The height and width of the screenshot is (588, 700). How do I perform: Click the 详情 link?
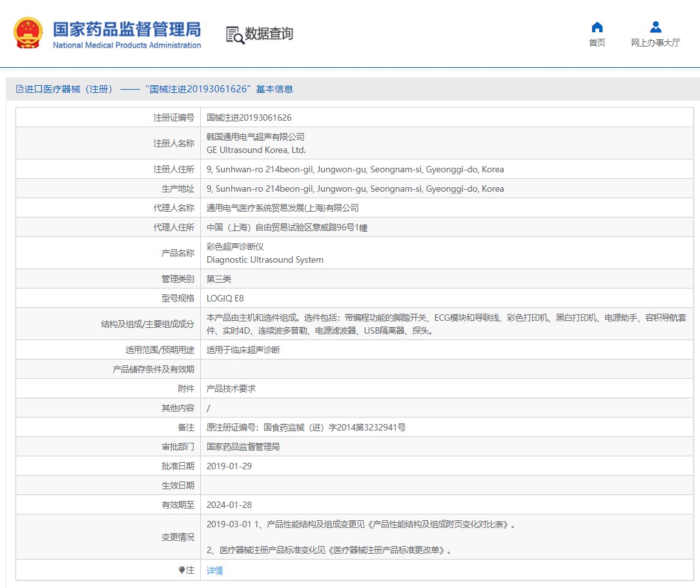215,571
